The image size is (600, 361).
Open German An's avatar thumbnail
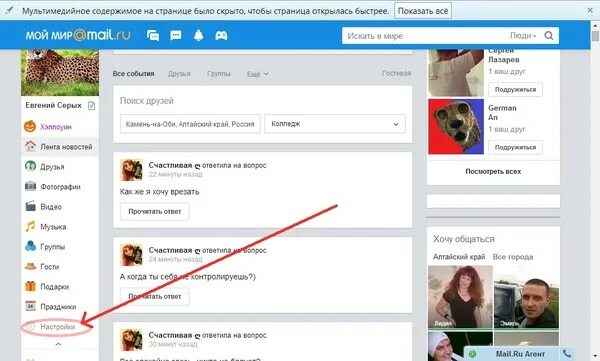click(x=456, y=126)
